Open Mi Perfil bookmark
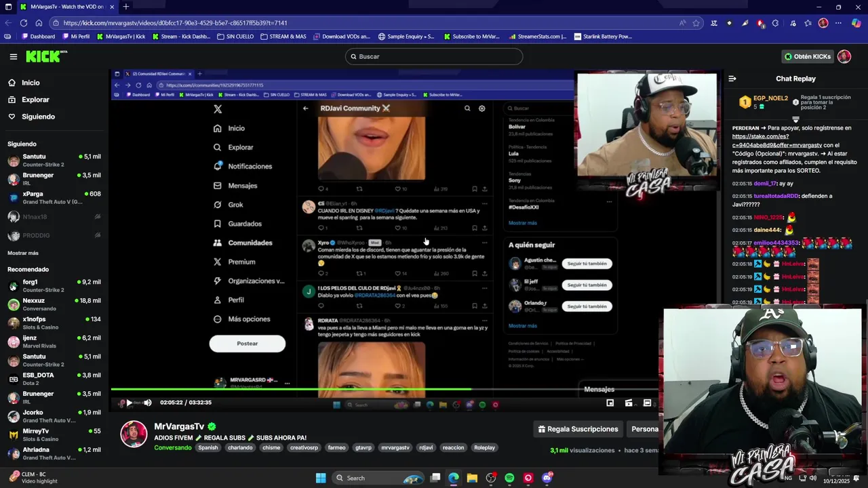 coord(76,37)
